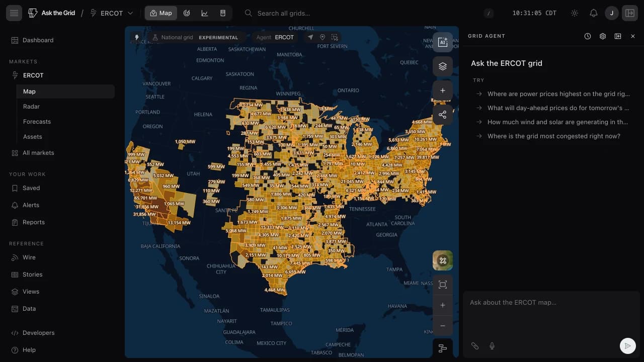Open the chart view icon in top toolbar

point(205,13)
